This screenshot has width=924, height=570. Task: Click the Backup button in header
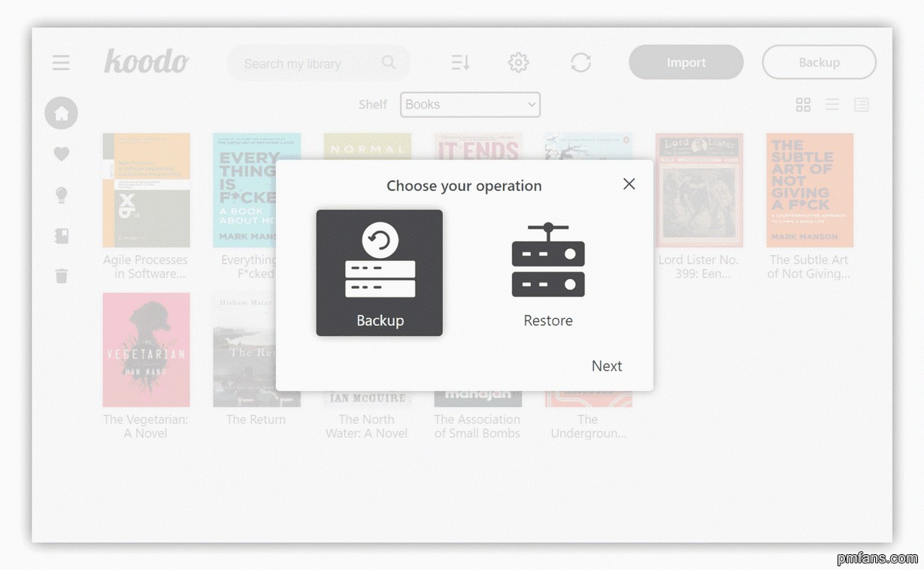pos(819,62)
